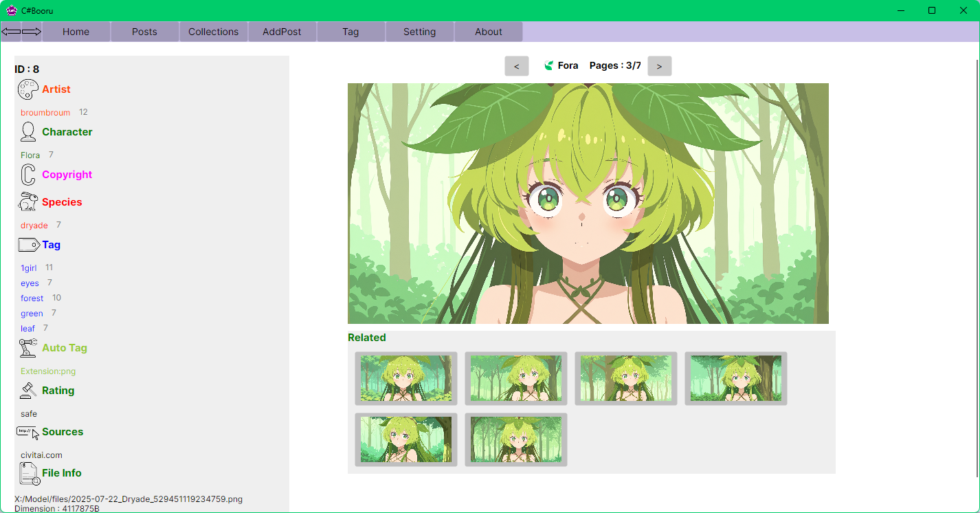Open the Tag tab in the navigation bar

351,32
